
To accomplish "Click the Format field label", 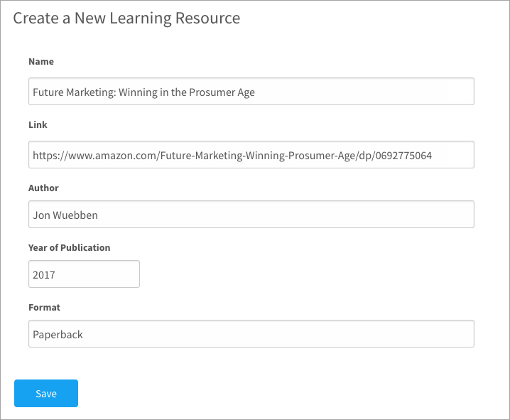I will pyautogui.click(x=44, y=308).
